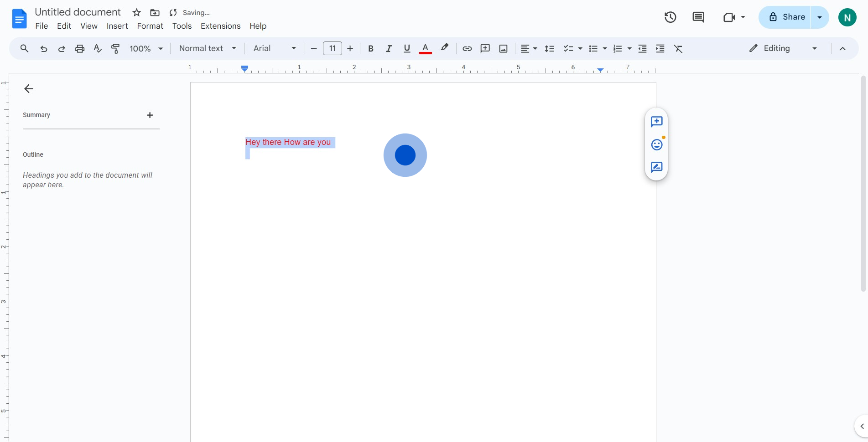The height and width of the screenshot is (442, 868).
Task: Open the checklist menu arrow
Action: coord(580,48)
